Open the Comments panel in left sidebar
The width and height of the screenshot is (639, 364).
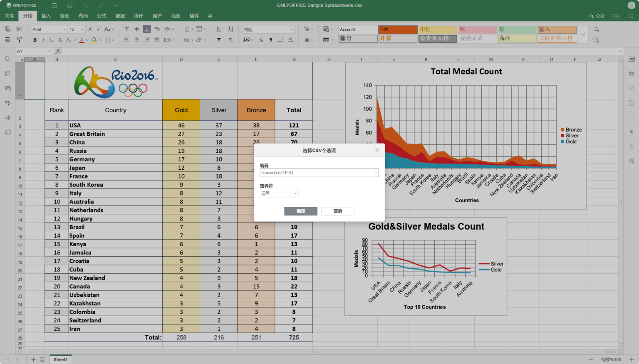pos(7,74)
